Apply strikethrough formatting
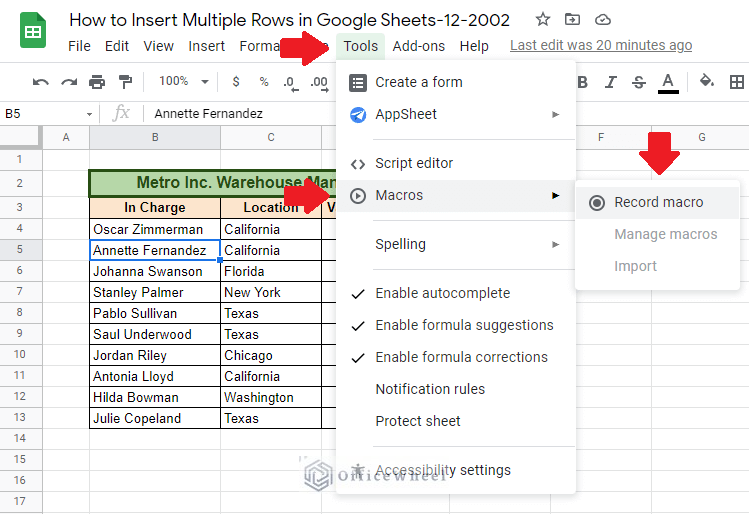 pyautogui.click(x=639, y=82)
